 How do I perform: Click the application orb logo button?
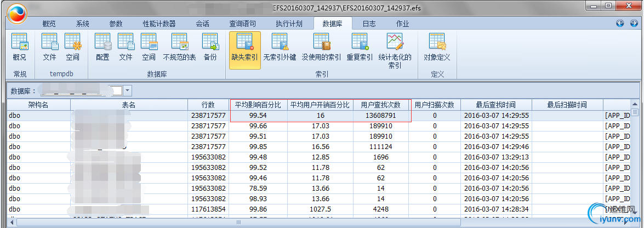click(x=17, y=14)
